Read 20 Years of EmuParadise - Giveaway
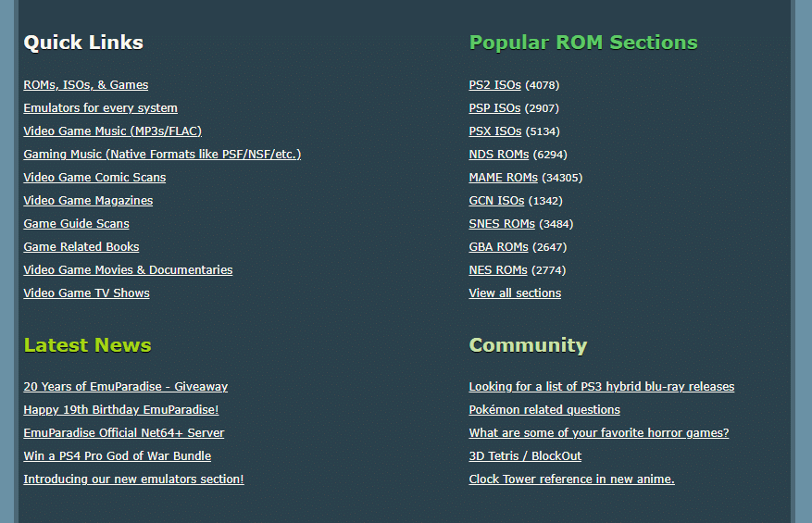This screenshot has width=812, height=523. (125, 387)
